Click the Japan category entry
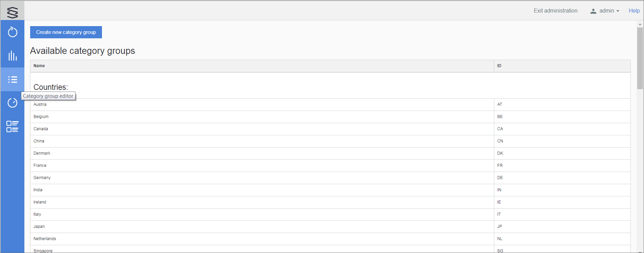Screen dimensions: 644x253 point(39,227)
